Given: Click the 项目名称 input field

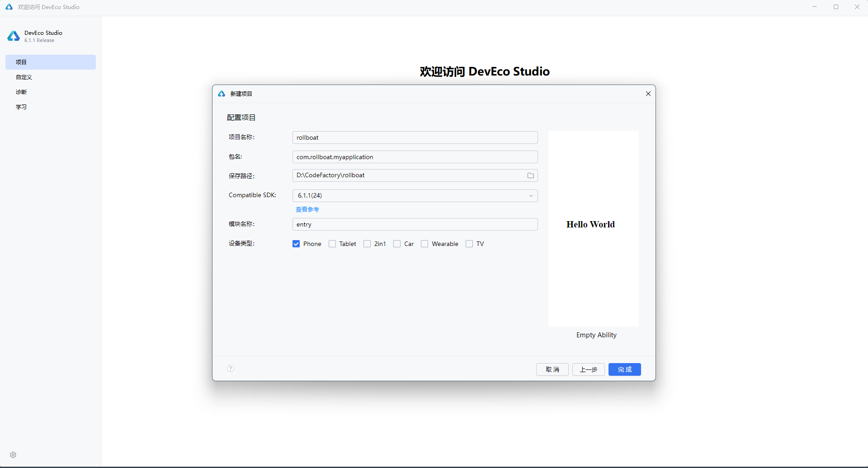Looking at the screenshot, I should pos(415,137).
